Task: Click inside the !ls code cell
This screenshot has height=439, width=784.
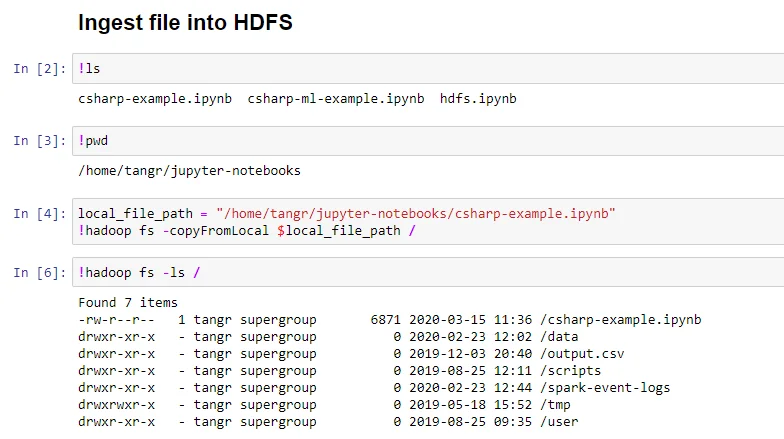Action: 400,68
